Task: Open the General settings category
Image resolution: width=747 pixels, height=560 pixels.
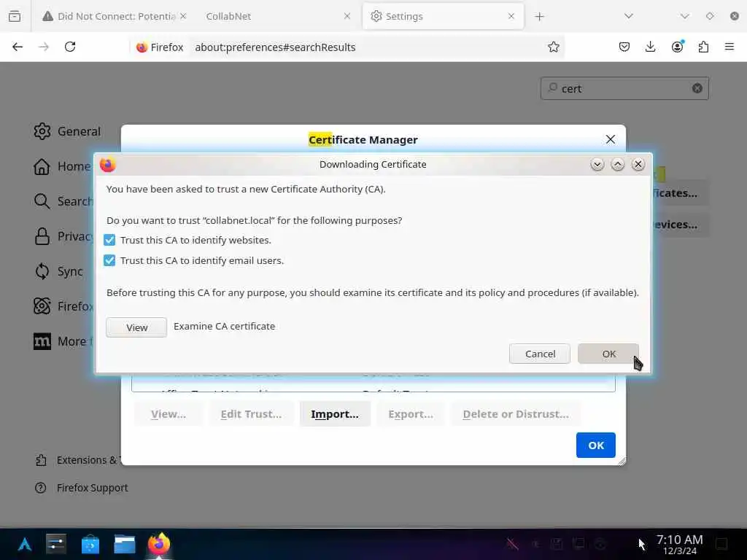Action: pos(67,131)
